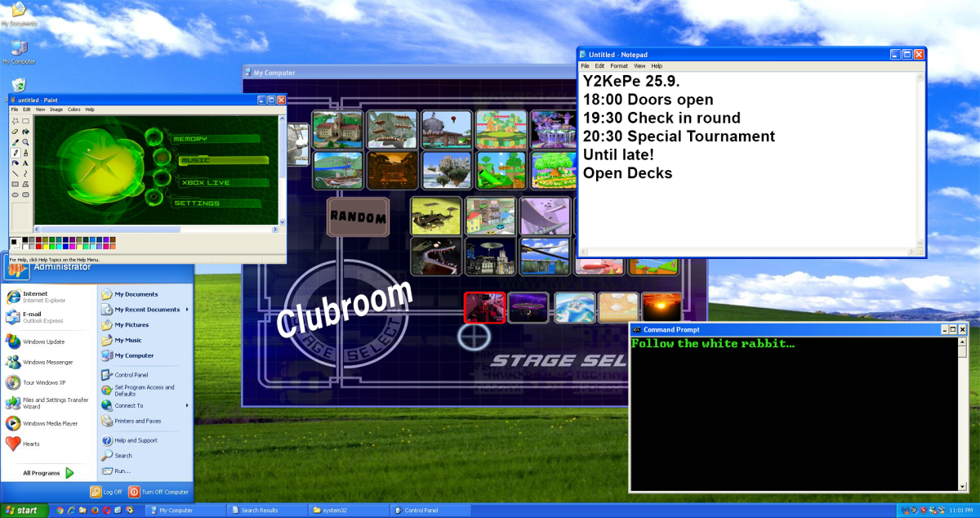Screen dimensions: 980x518
Task: Open the Colors menu in Paint
Action: [74, 109]
